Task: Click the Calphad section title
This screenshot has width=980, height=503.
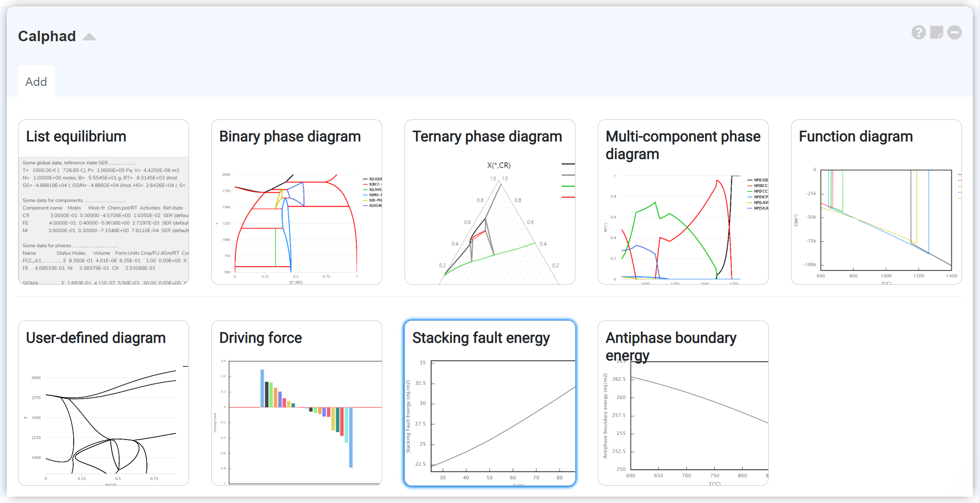Action: pos(47,36)
